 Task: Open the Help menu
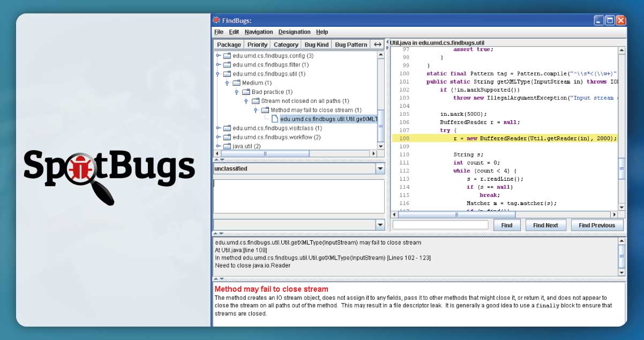point(322,32)
